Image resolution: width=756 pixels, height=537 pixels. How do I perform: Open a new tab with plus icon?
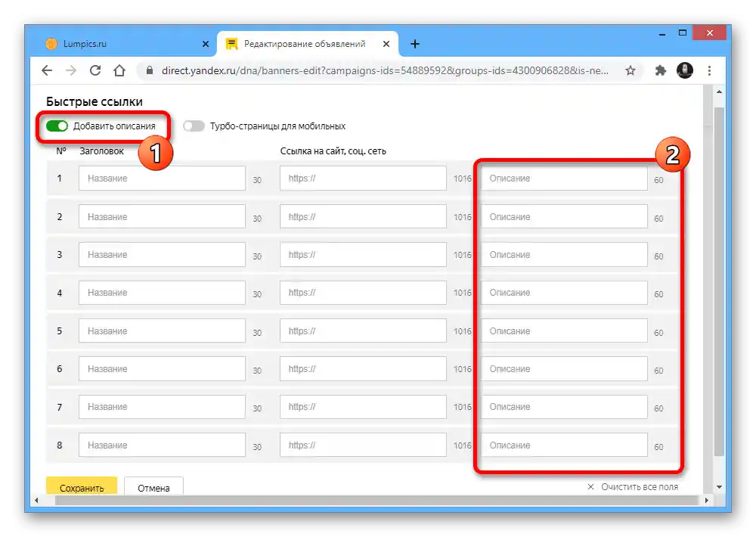[414, 44]
